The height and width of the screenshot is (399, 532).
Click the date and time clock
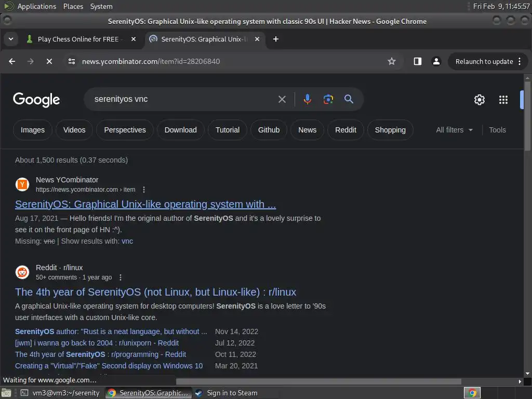coord(501,6)
